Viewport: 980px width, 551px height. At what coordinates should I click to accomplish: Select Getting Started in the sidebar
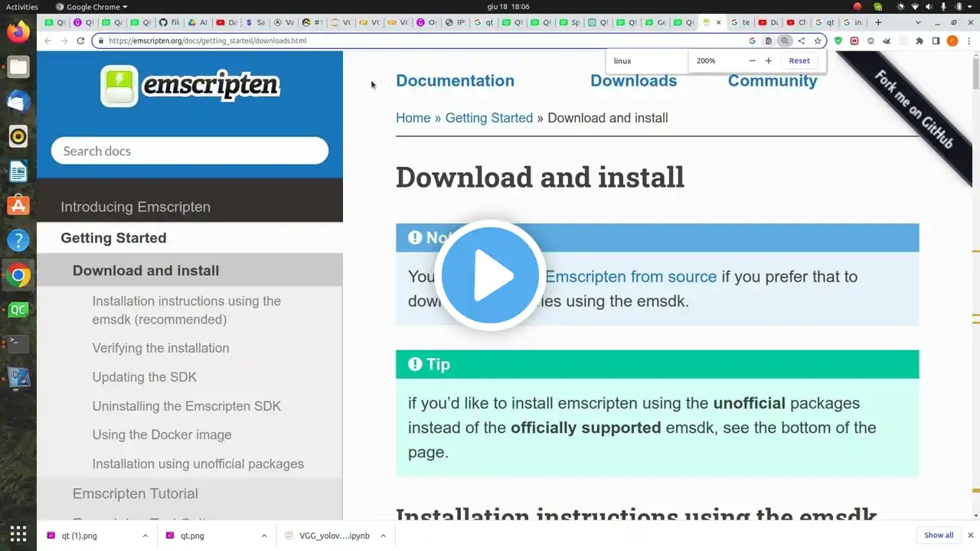point(113,238)
